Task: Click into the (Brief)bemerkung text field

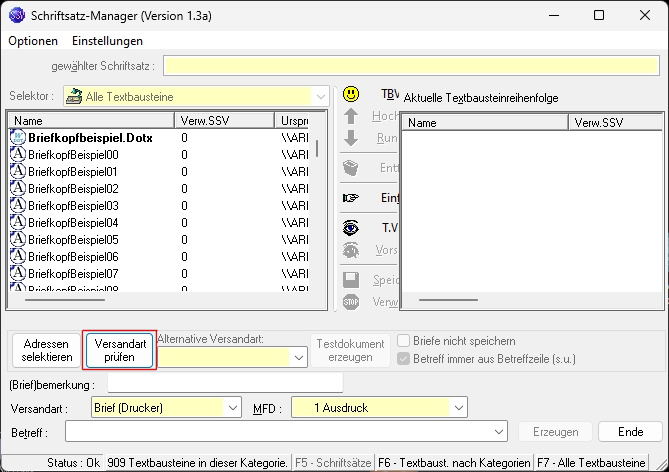Action: 224,383
